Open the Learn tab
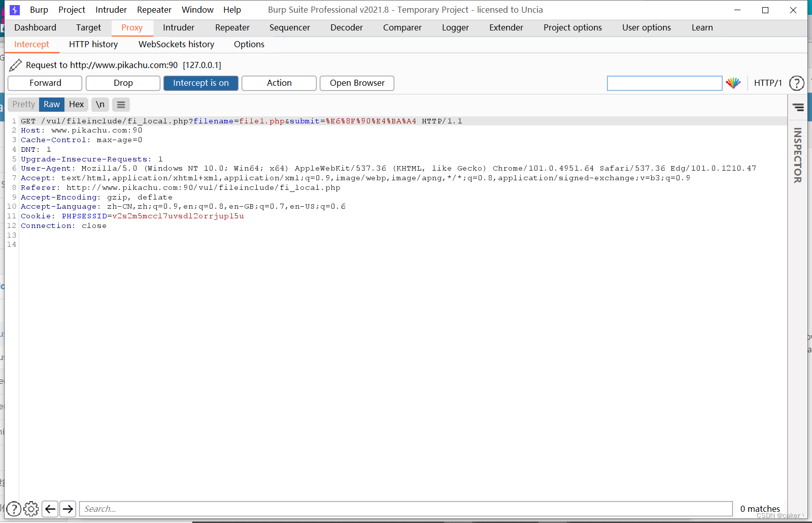Image resolution: width=812 pixels, height=523 pixels. click(702, 27)
